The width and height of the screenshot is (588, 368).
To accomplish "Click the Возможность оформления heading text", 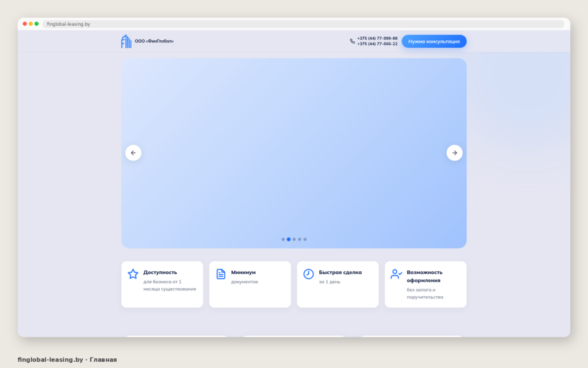I will pos(424,277).
